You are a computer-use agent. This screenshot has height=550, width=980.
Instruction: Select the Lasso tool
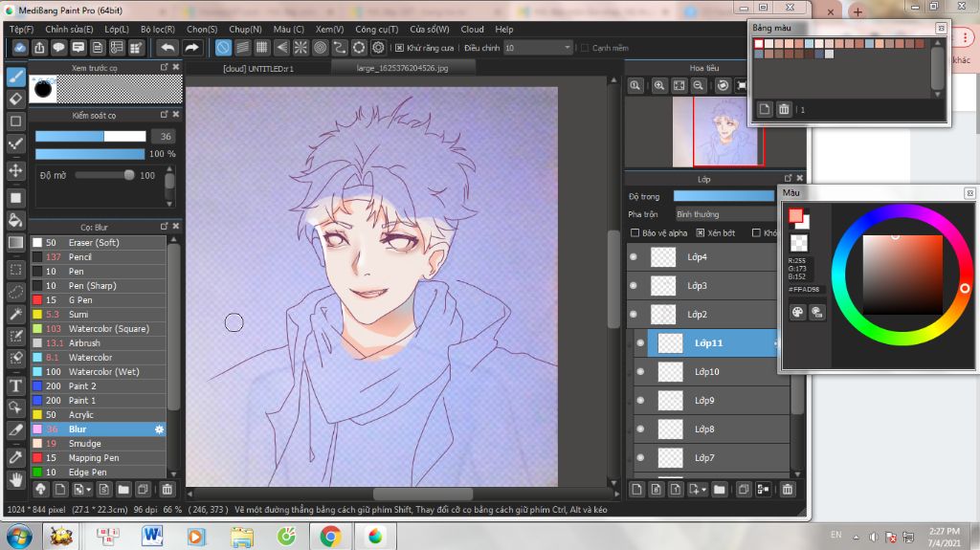click(15, 291)
